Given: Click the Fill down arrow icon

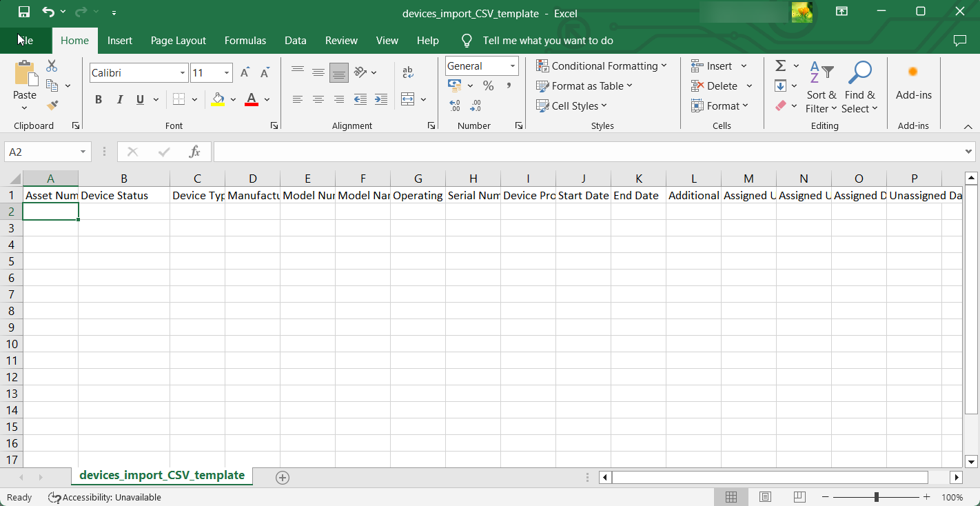Looking at the screenshot, I should coord(781,85).
